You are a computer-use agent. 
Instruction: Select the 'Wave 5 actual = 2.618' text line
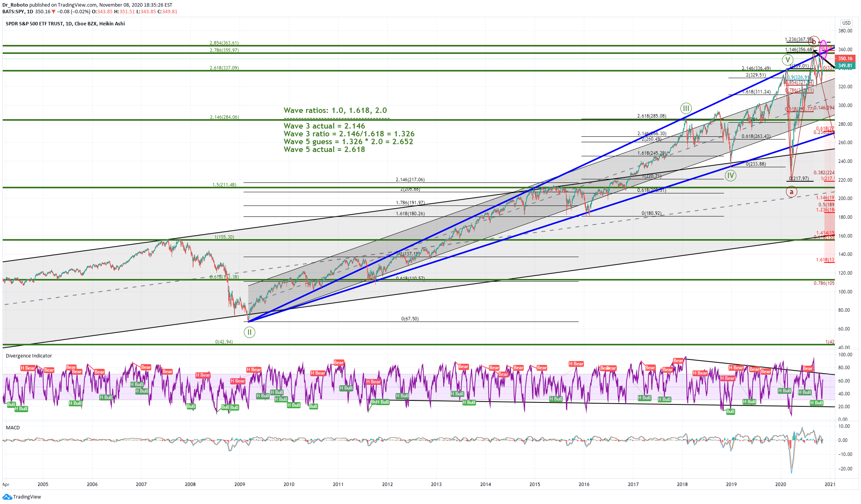tap(324, 150)
